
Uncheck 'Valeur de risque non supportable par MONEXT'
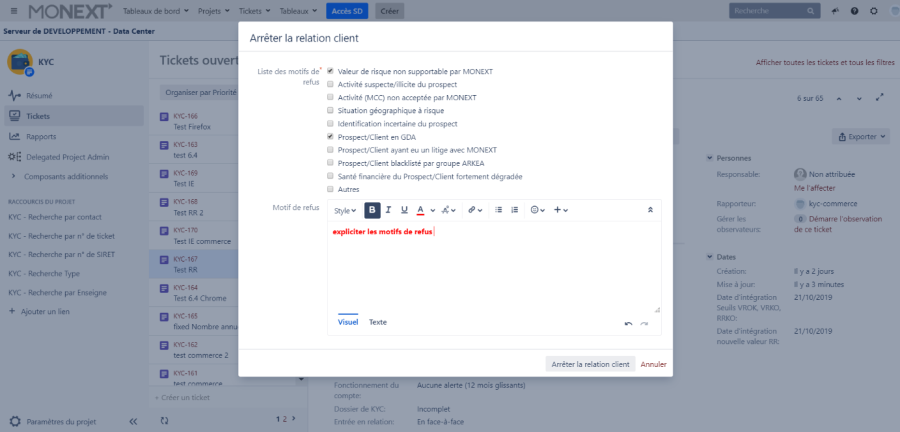(330, 72)
